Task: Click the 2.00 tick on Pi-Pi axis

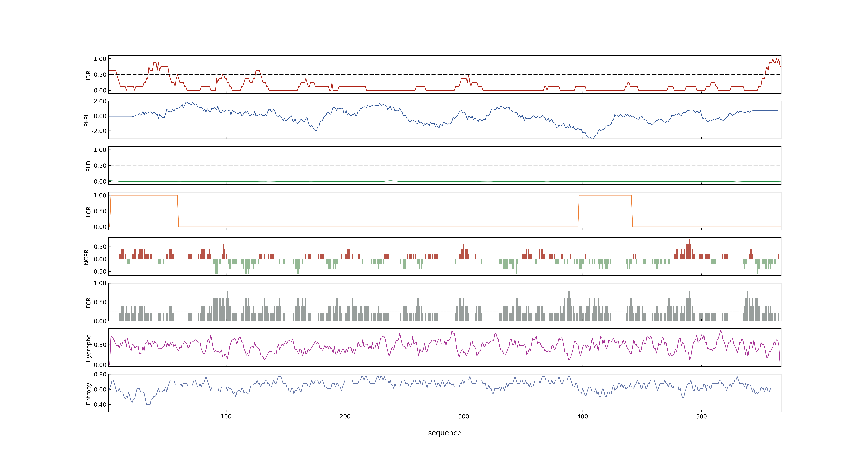Action: (100, 101)
